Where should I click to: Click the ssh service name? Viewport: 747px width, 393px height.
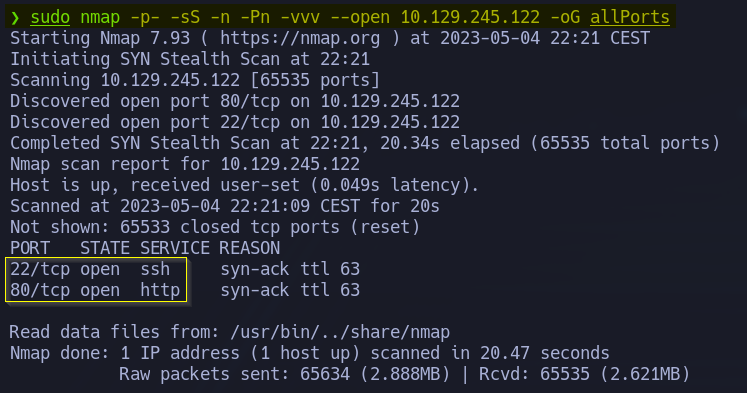[x=155, y=269]
